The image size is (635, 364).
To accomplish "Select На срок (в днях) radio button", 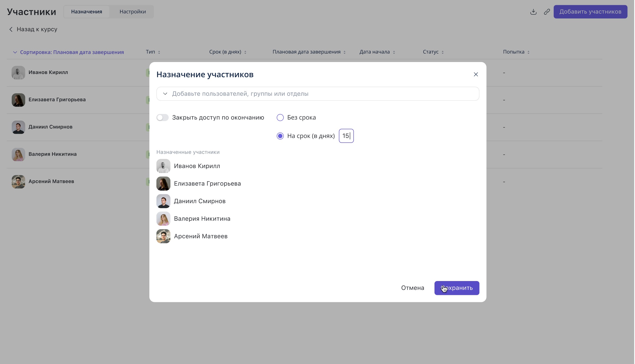I will tap(280, 136).
